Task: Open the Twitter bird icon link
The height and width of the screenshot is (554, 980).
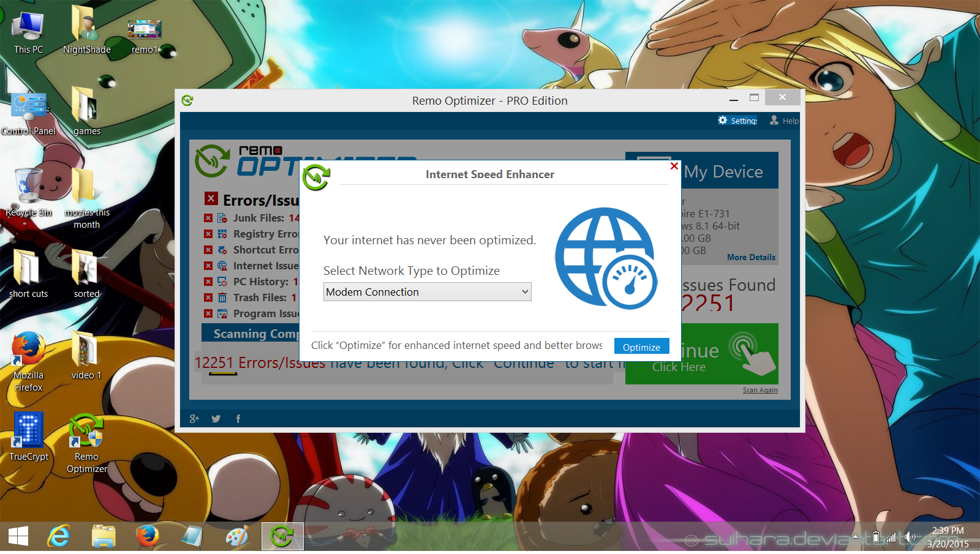Action: [216, 419]
